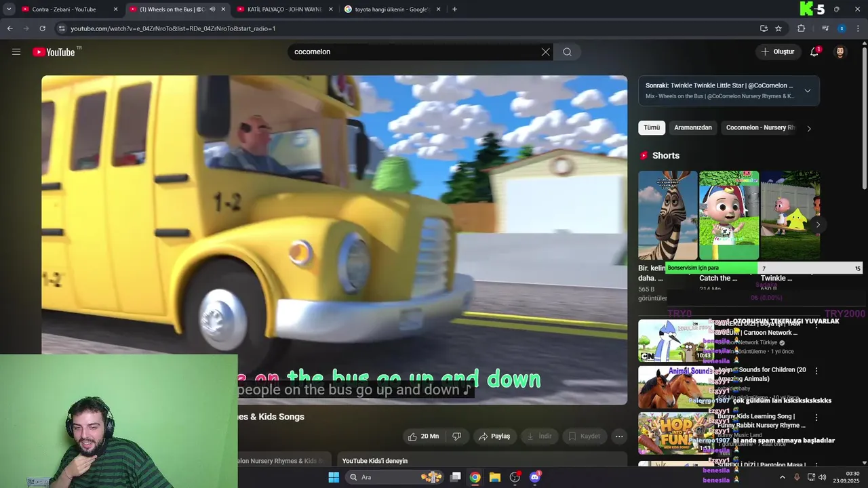Open Chrome media controls icon
Screen dimensions: 868x488
coord(825,28)
